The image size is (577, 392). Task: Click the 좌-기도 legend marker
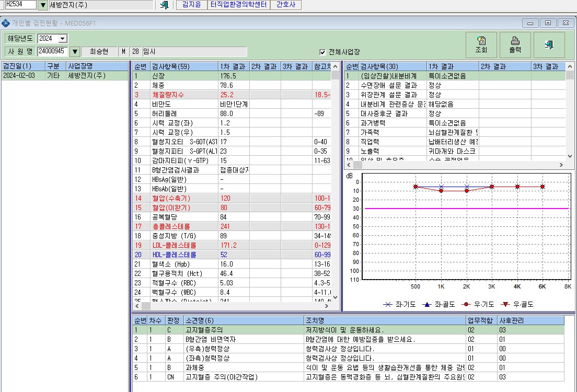click(387, 304)
